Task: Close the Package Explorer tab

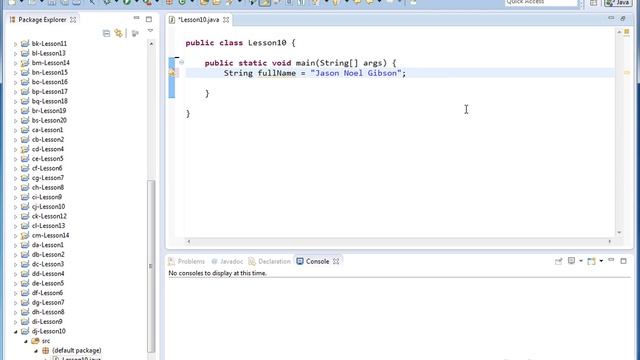Action: (x=73, y=20)
